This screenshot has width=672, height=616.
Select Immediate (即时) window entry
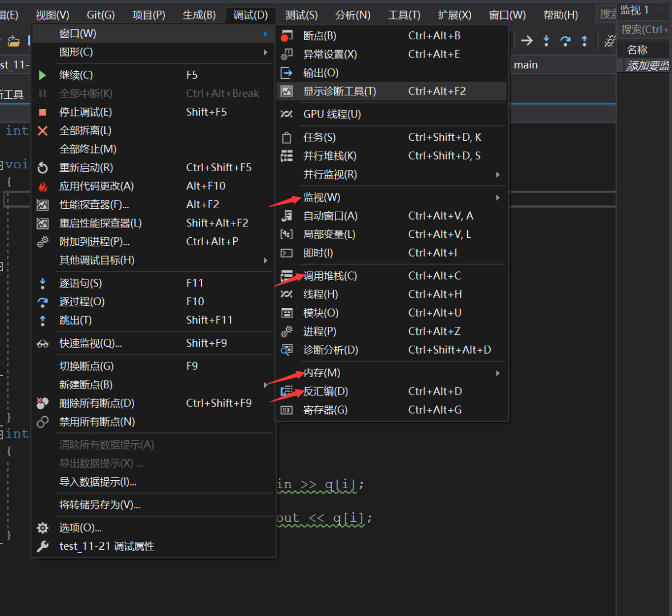point(392,253)
